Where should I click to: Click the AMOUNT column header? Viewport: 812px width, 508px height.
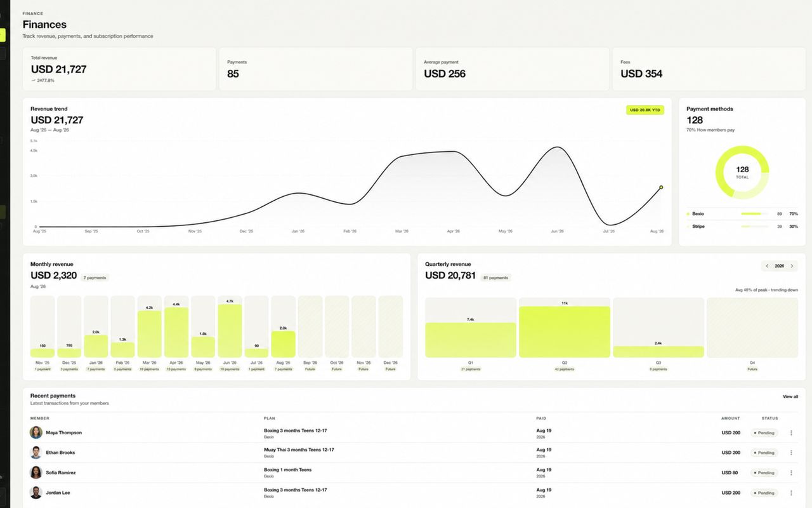pos(731,418)
